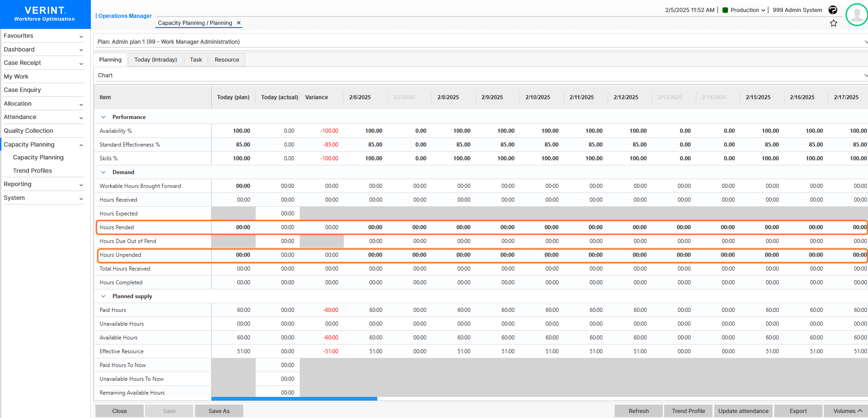Open help via the question mark icon

[x=833, y=10]
